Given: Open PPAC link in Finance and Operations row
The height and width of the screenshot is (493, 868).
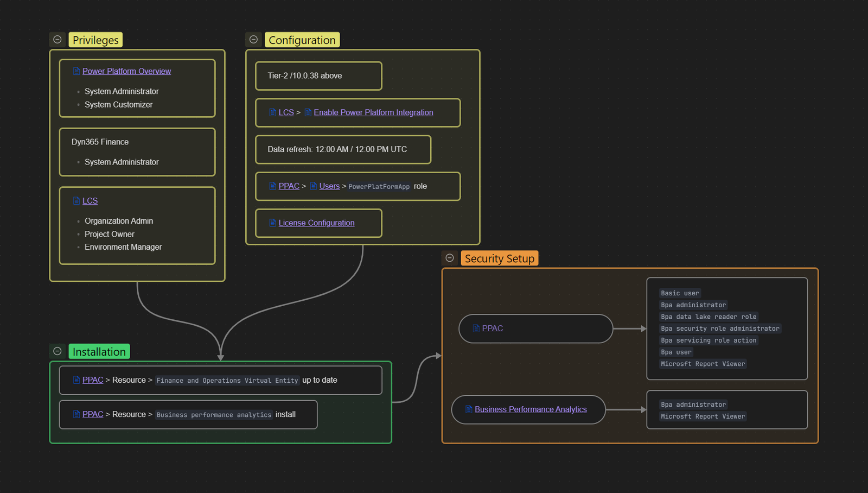Looking at the screenshot, I should pyautogui.click(x=93, y=380).
